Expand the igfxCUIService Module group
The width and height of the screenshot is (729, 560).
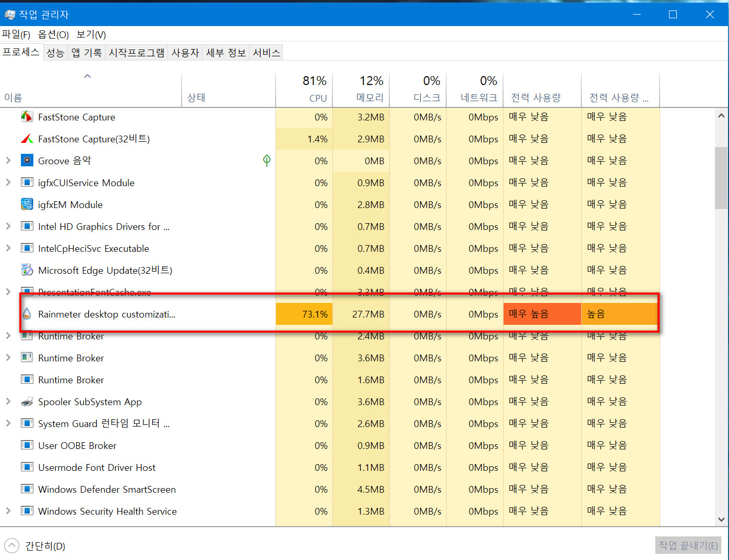point(8,182)
